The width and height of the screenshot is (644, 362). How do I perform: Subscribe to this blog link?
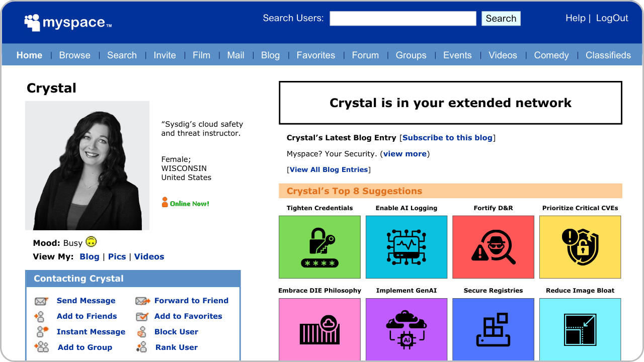pyautogui.click(x=447, y=138)
